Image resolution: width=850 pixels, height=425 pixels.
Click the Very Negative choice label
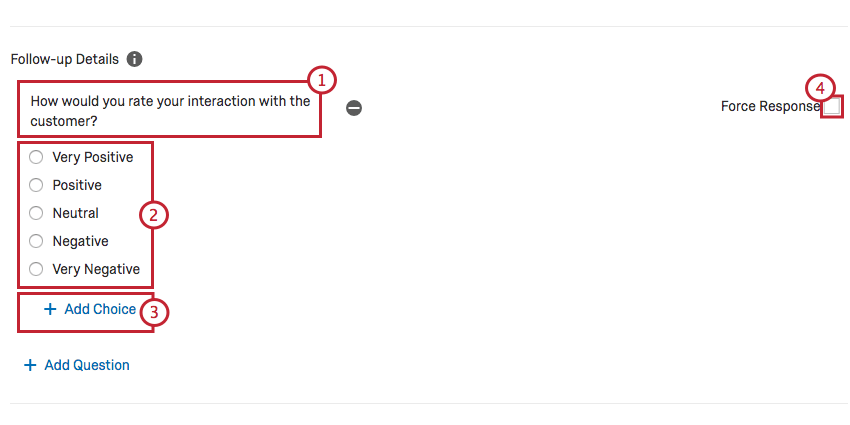coord(96,269)
